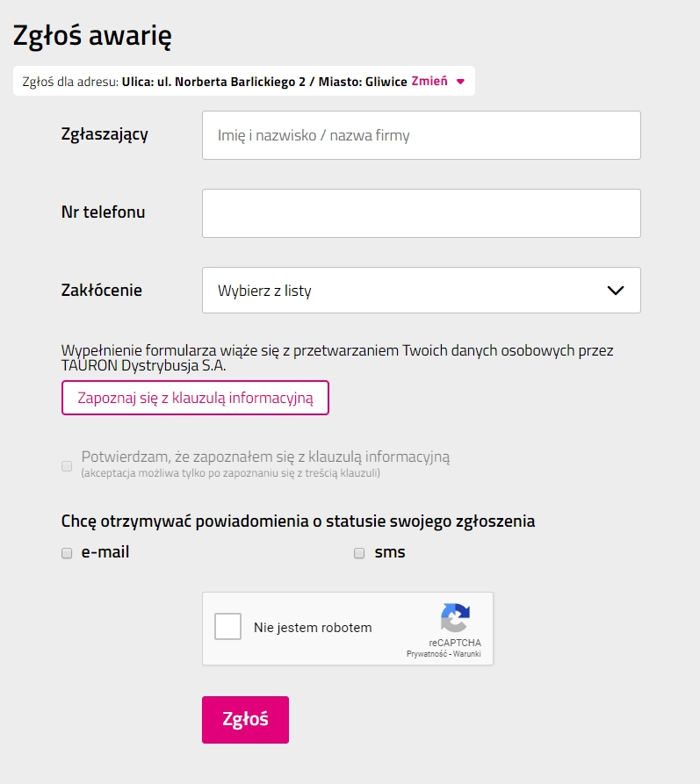
Task: Expand the address bar for Barlickiego 2
Action: 243,82
